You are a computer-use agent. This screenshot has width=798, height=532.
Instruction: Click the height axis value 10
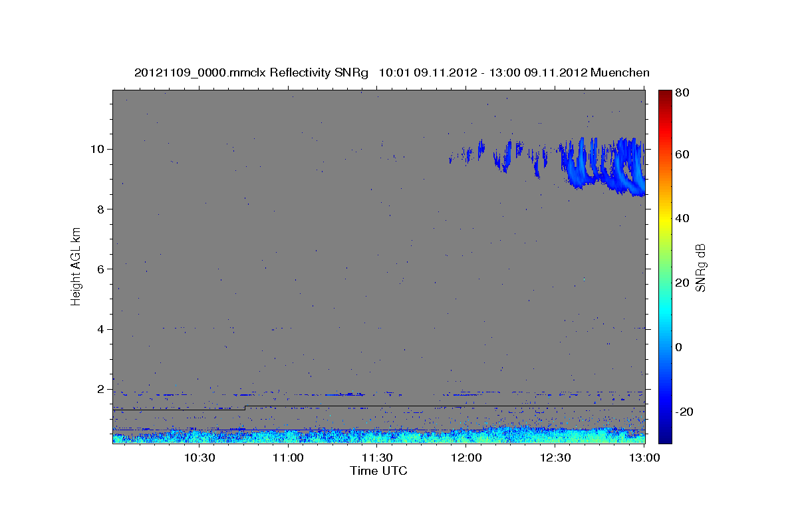(x=98, y=149)
